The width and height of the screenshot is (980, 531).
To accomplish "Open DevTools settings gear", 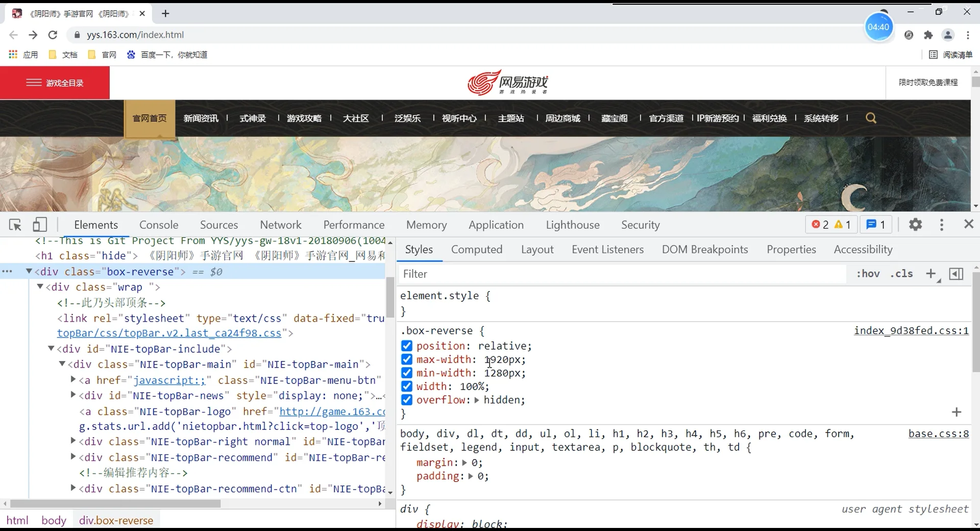I will (915, 225).
